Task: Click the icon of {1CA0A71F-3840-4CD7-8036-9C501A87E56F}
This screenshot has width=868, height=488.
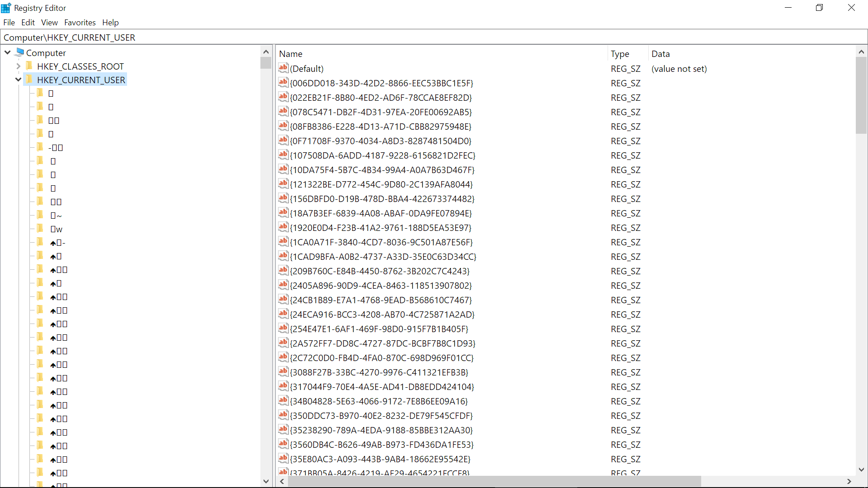Action: click(x=283, y=242)
